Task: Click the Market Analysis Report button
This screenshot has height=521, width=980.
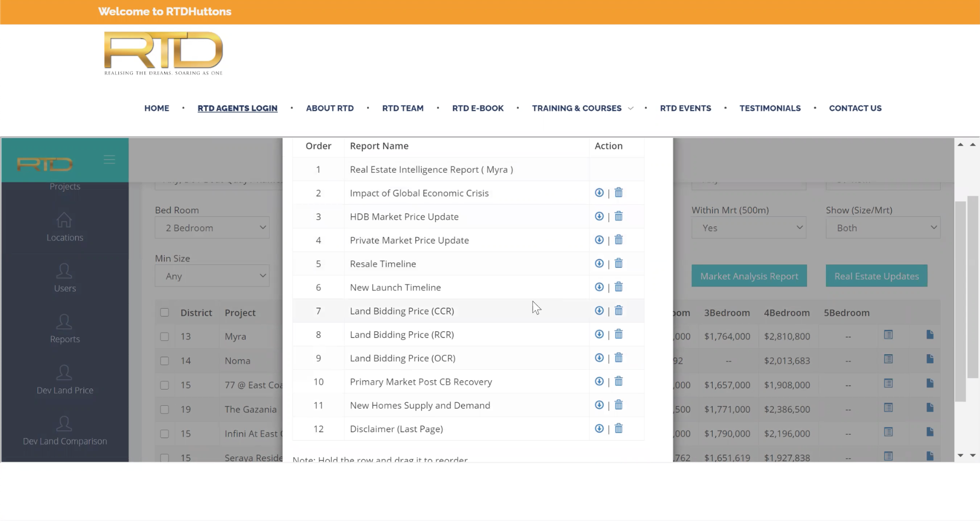Action: (749, 276)
